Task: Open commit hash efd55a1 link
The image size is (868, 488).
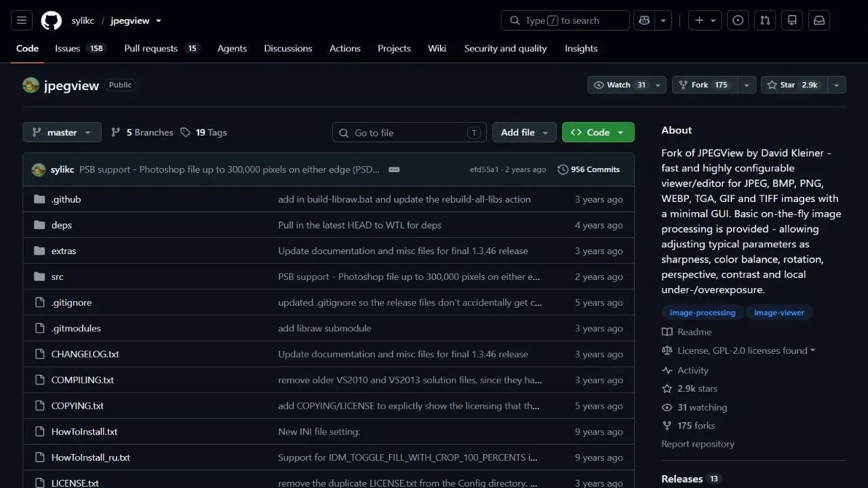Action: (x=484, y=169)
